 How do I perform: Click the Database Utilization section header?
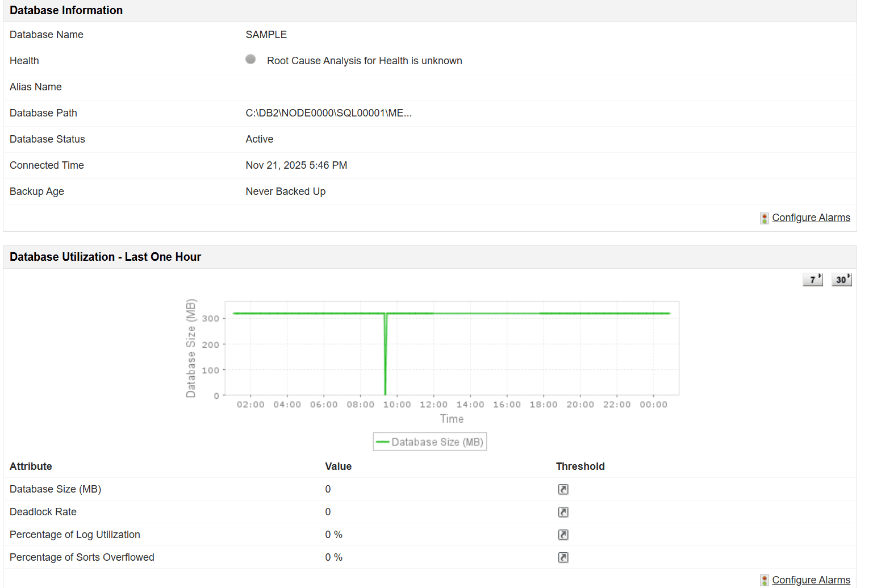pyautogui.click(x=105, y=257)
